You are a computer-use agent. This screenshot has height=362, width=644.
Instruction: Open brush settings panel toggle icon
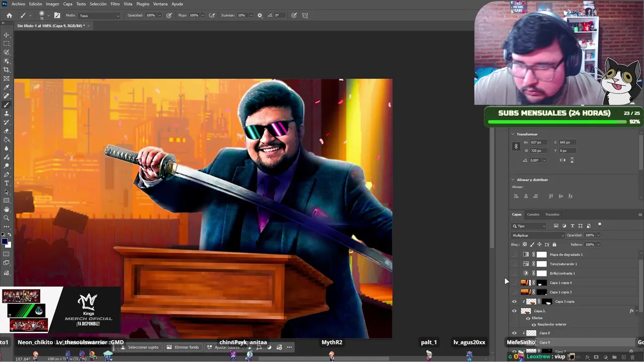coord(57,16)
